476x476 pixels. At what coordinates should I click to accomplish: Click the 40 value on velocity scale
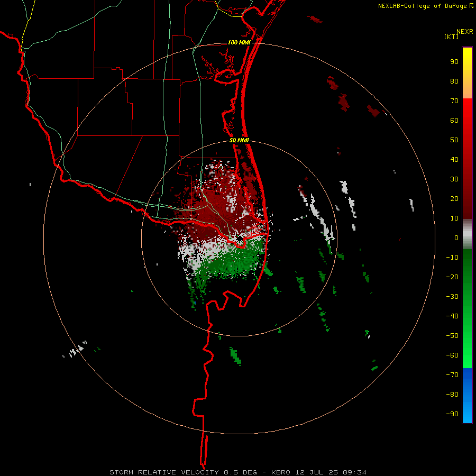point(454,159)
